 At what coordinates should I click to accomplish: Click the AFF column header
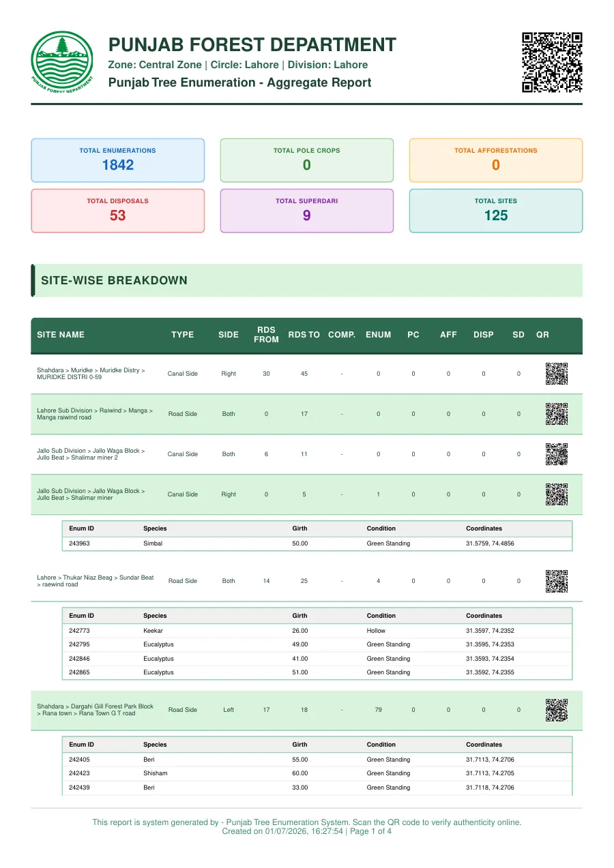tap(448, 335)
